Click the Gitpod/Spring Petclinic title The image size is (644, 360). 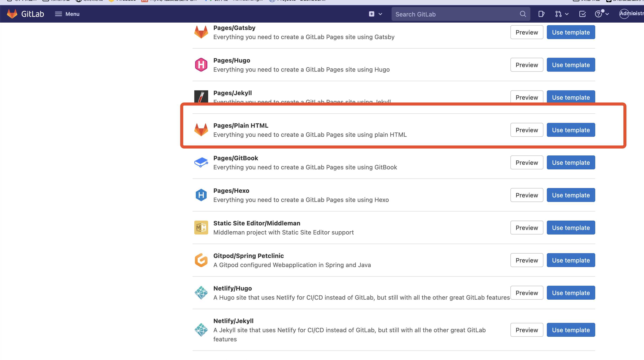click(x=248, y=256)
